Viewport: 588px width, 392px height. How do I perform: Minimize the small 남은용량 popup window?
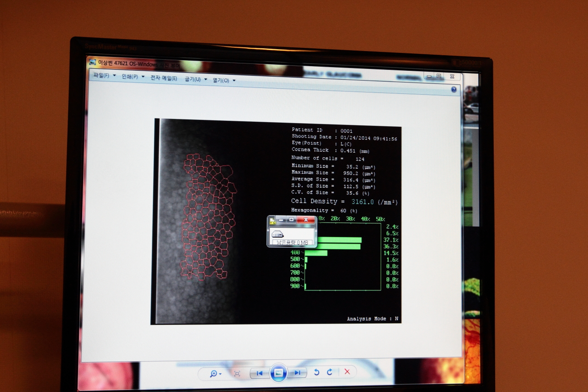[281, 220]
